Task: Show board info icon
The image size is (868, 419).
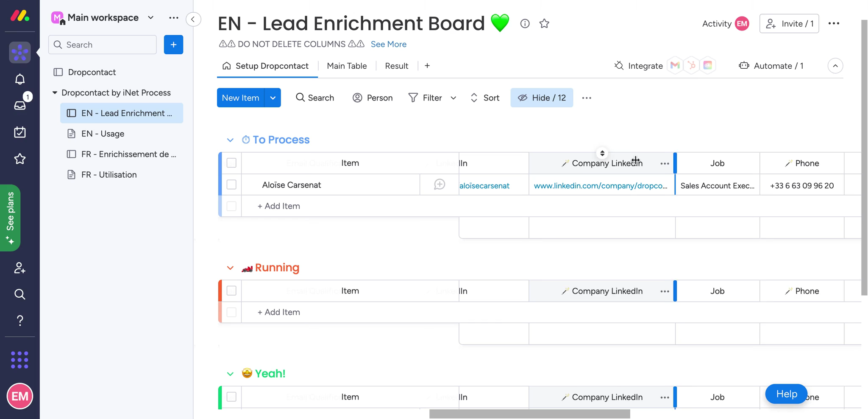Action: pyautogui.click(x=525, y=24)
